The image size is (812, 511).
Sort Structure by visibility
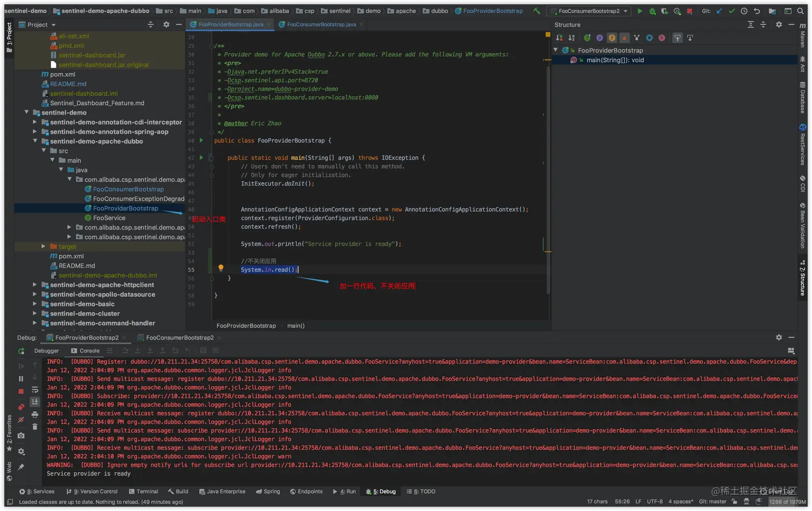(559, 38)
